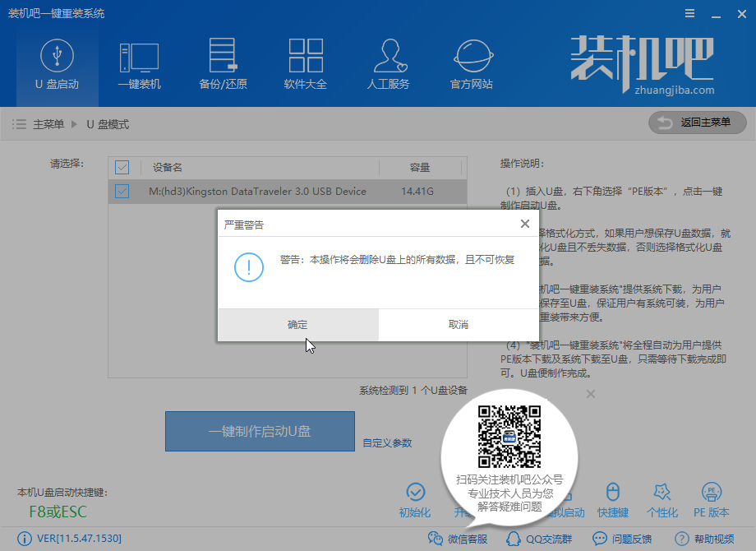
Task: Click 主菜单 in the breadcrumb
Action: [x=48, y=124]
